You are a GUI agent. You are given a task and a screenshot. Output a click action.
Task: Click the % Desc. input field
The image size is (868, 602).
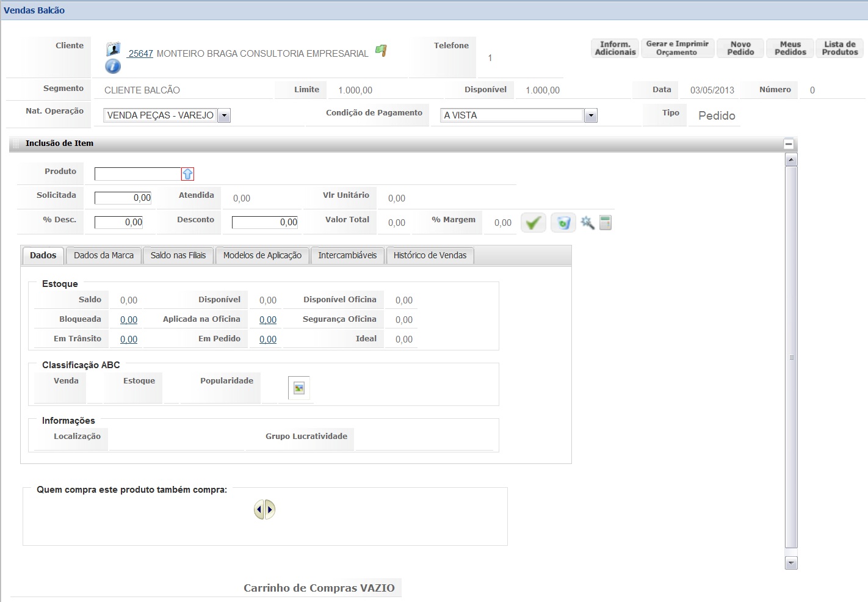119,222
